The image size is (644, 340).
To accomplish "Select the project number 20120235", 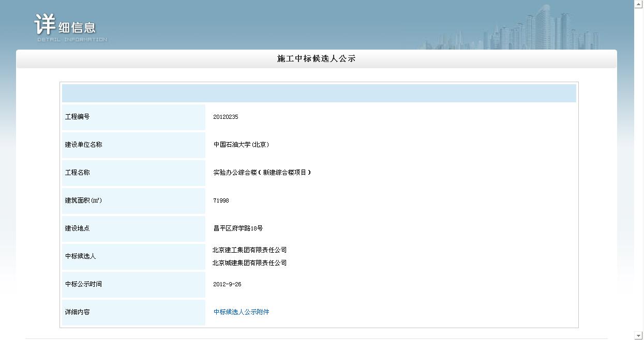I will pos(226,117).
